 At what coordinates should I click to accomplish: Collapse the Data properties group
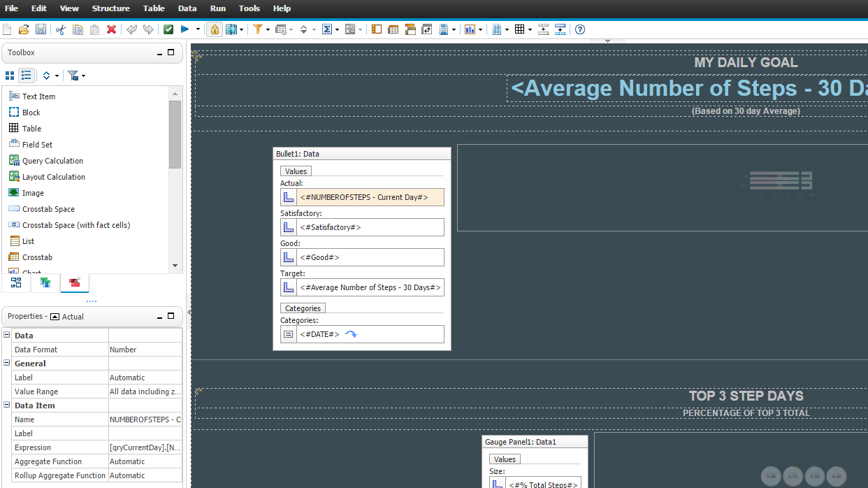pos(7,336)
